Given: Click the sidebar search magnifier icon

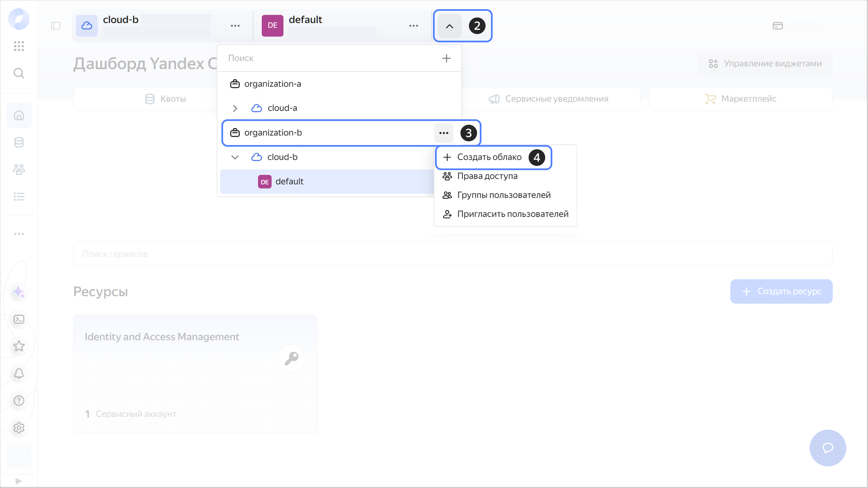Looking at the screenshot, I should (x=19, y=73).
